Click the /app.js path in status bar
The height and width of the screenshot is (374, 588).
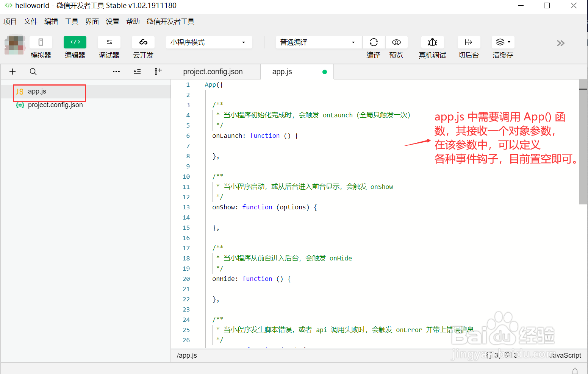point(187,355)
